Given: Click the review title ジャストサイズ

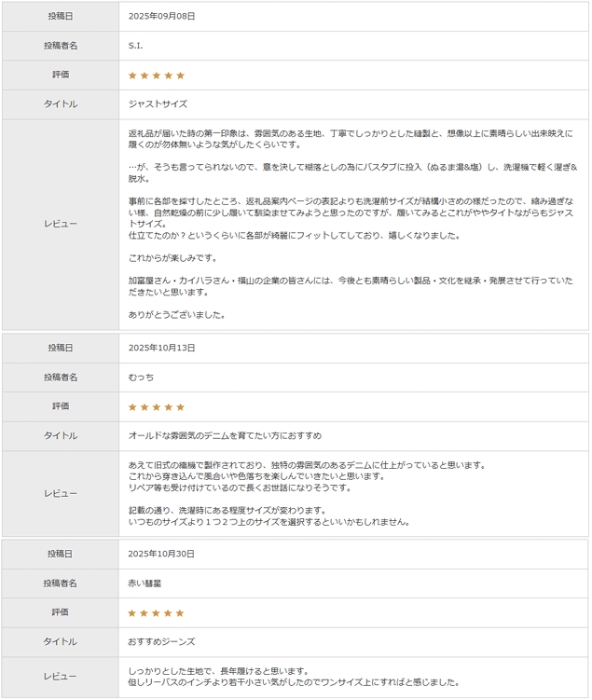Looking at the screenshot, I should click(158, 104).
